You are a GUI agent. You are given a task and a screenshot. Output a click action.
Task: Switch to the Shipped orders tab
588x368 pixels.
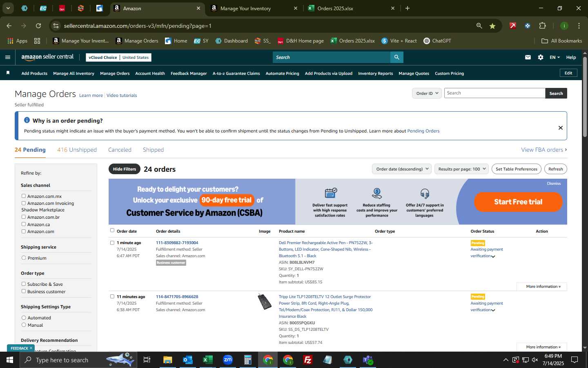point(153,150)
